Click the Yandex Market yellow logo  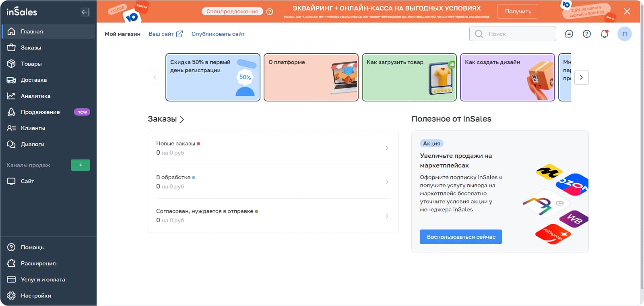[549, 172]
